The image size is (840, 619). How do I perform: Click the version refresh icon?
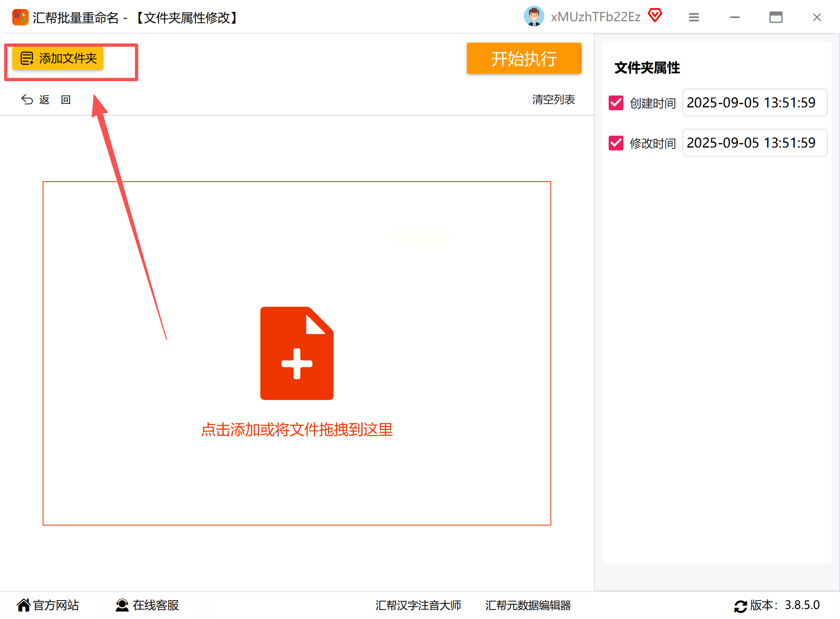click(x=740, y=606)
